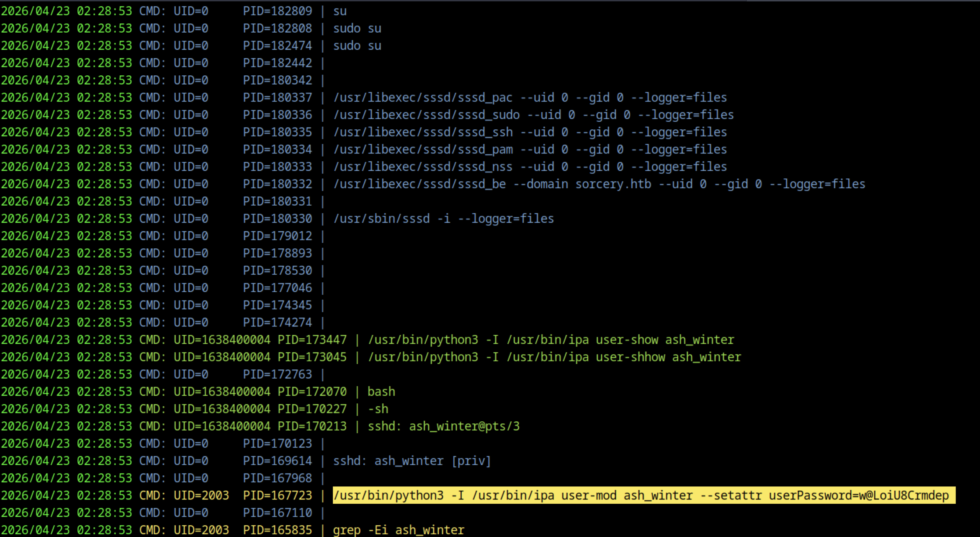The image size is (980, 537).
Task: Click the sssd_nss command line
Action: pyautogui.click(x=530, y=167)
